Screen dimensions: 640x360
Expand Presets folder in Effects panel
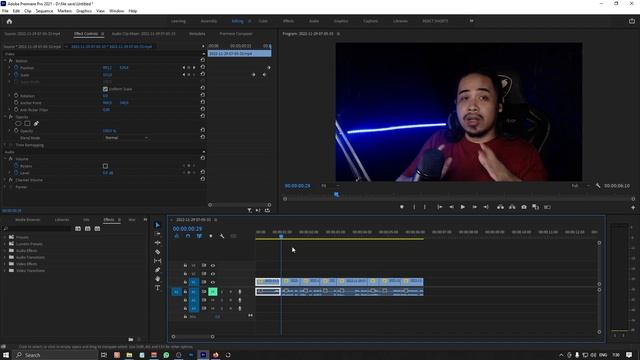tap(5, 237)
